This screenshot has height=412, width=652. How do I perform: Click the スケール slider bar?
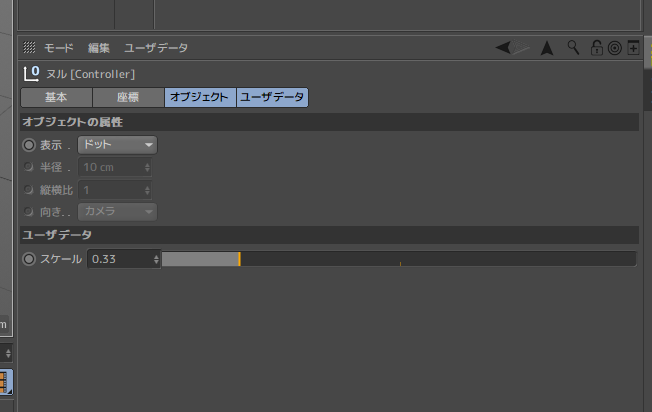(399, 259)
